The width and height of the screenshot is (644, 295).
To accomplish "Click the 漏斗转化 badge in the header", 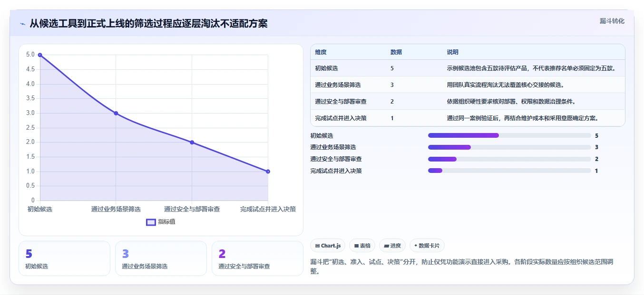I will (612, 21).
